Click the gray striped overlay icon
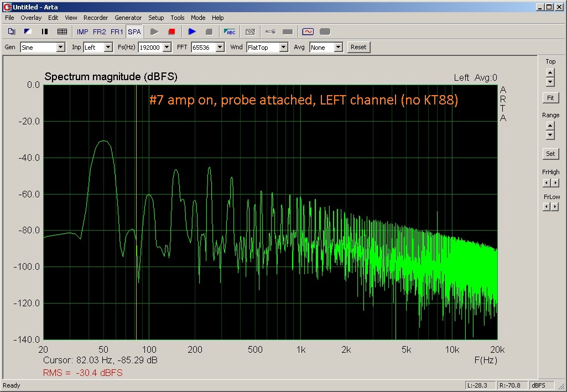This screenshot has height=392, width=567. (250, 32)
